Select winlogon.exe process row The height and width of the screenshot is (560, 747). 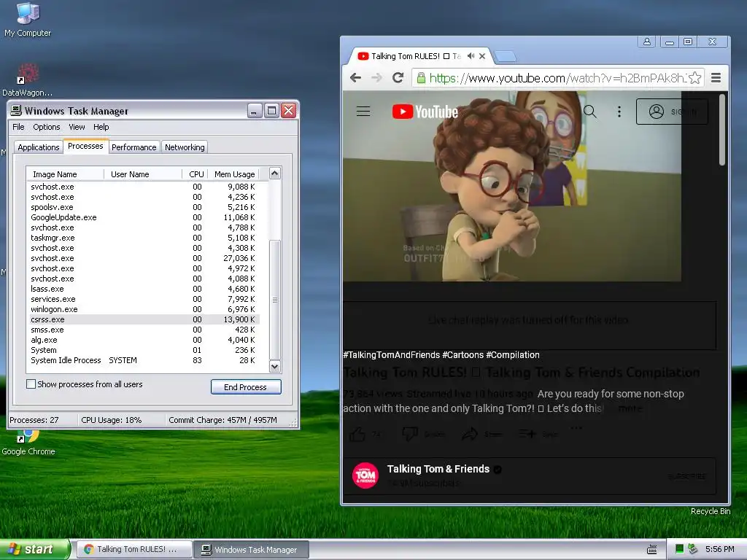coord(143,309)
